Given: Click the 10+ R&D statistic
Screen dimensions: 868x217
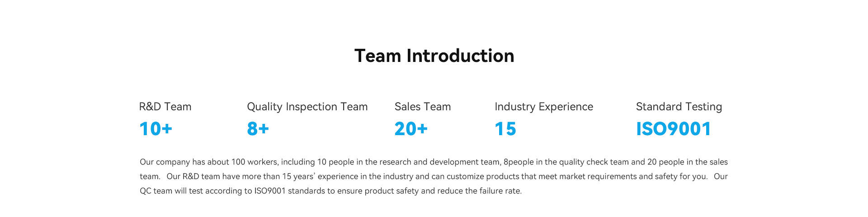Looking at the screenshot, I should point(156,129).
